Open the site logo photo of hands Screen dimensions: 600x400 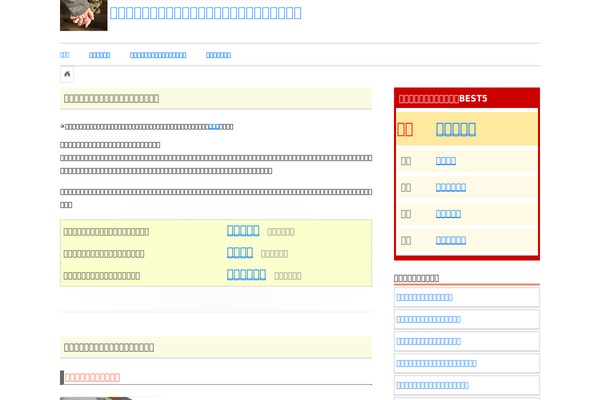pyautogui.click(x=83, y=15)
